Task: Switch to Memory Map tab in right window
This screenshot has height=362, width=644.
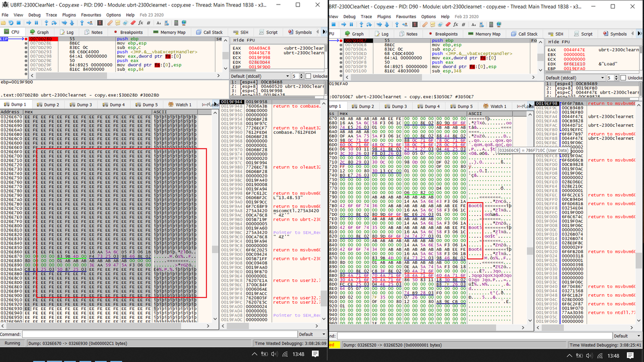Action: [484, 34]
